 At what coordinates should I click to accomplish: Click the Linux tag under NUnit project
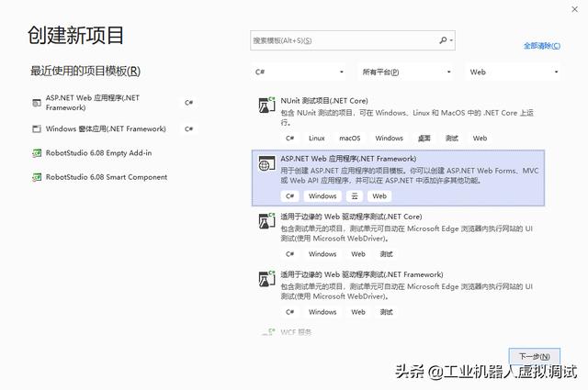(x=316, y=139)
